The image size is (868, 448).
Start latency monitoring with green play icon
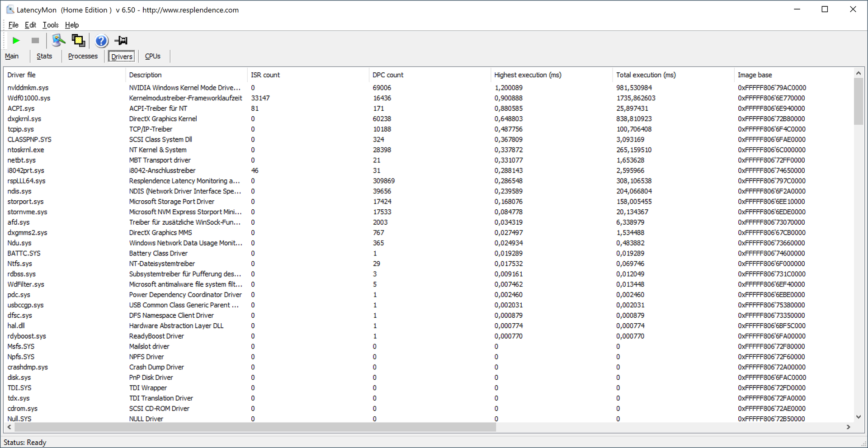(16, 41)
